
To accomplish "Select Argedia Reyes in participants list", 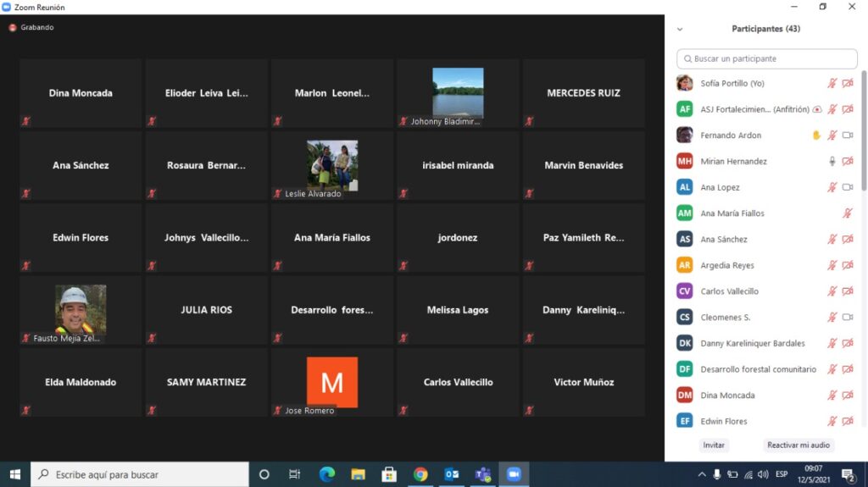I will [727, 265].
